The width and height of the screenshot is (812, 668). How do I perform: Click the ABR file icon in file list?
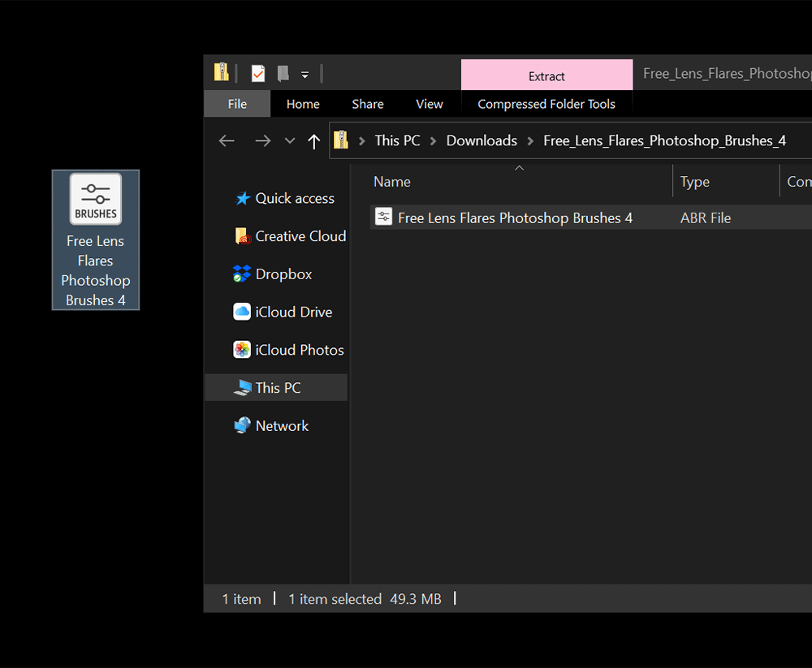(x=383, y=217)
